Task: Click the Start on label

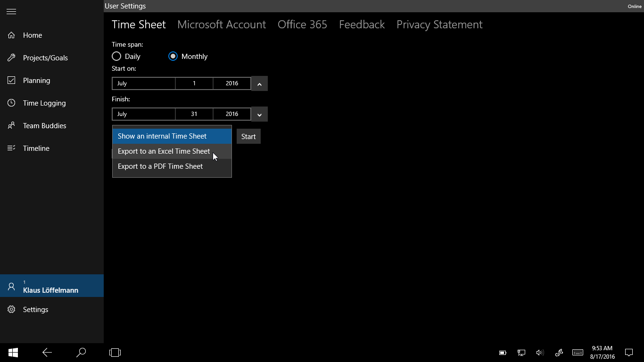Action: (x=124, y=69)
